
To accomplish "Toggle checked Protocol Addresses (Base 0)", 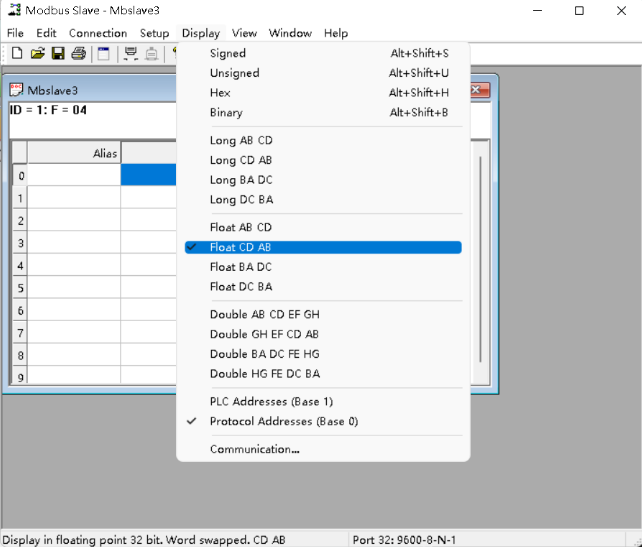I will tap(323, 421).
